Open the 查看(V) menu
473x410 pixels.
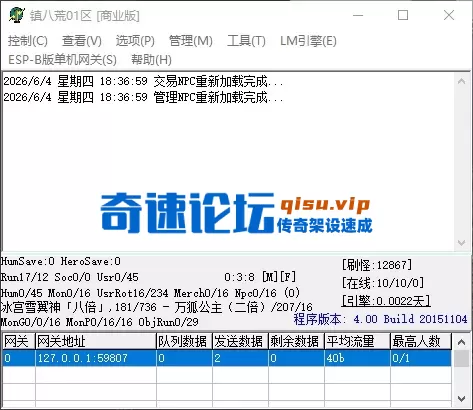pos(82,41)
